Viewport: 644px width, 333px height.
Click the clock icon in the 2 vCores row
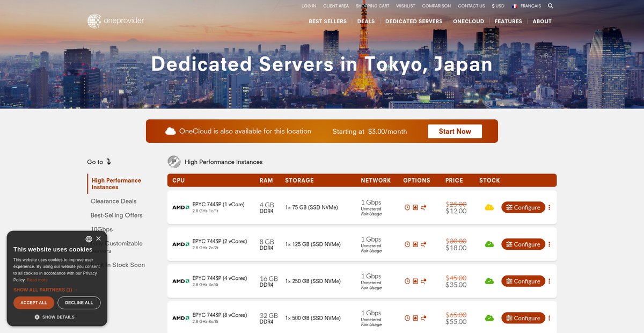pos(407,244)
